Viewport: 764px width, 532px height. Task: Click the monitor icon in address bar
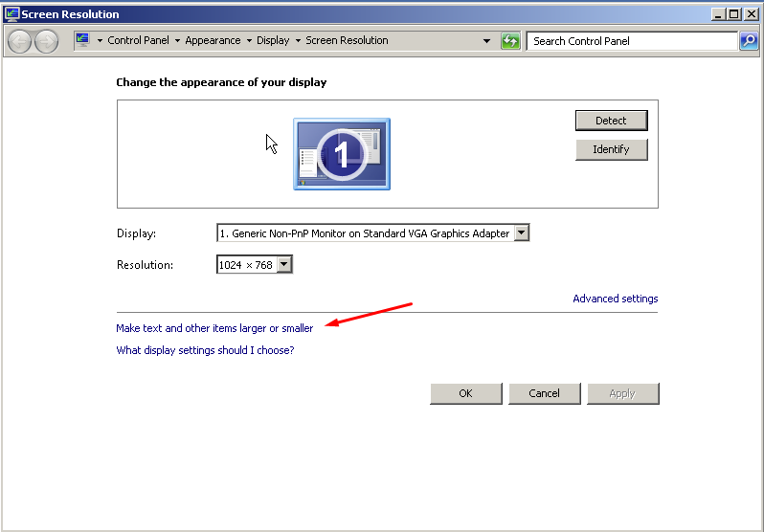tap(83, 40)
